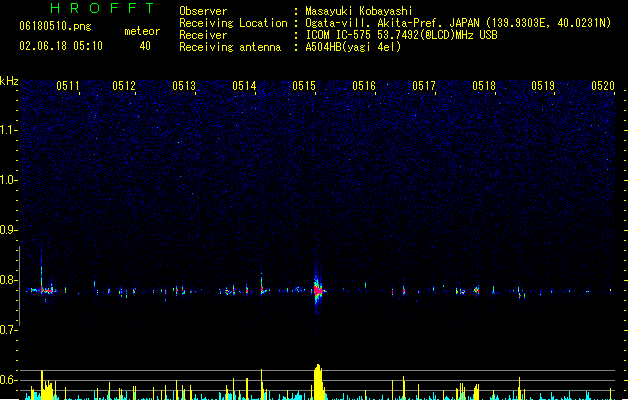Click the yellow intensity peak before 0511
This screenshot has height=400, width=629.
pos(43,385)
